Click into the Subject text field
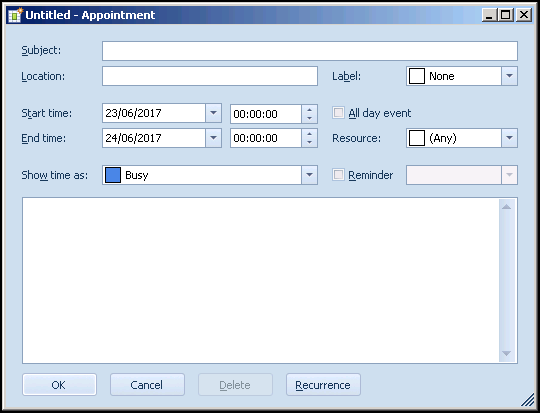 click(310, 51)
